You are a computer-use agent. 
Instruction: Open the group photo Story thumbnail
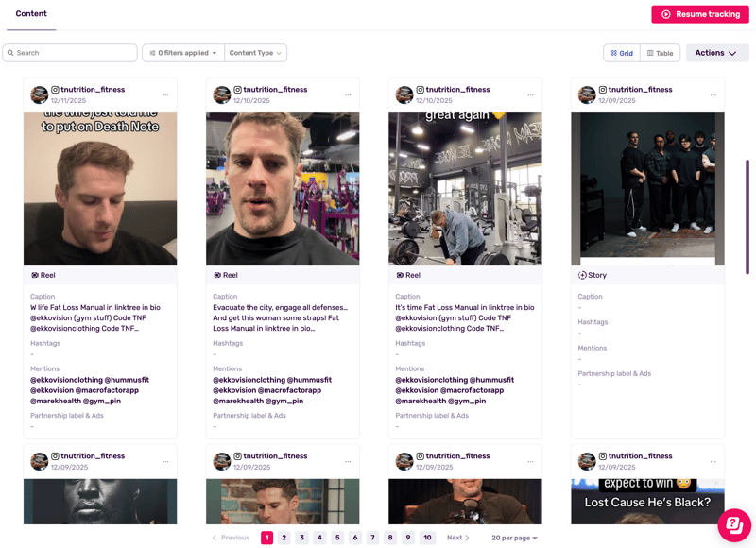[x=647, y=189]
